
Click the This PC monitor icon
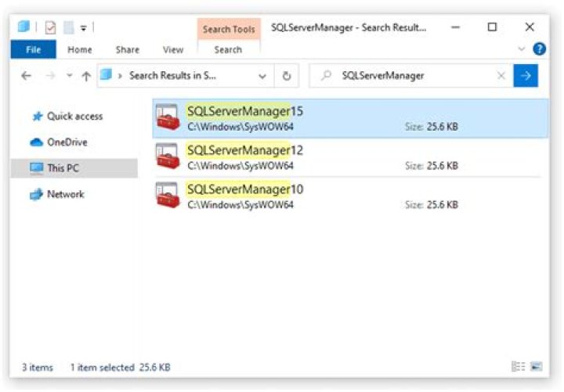tap(36, 168)
